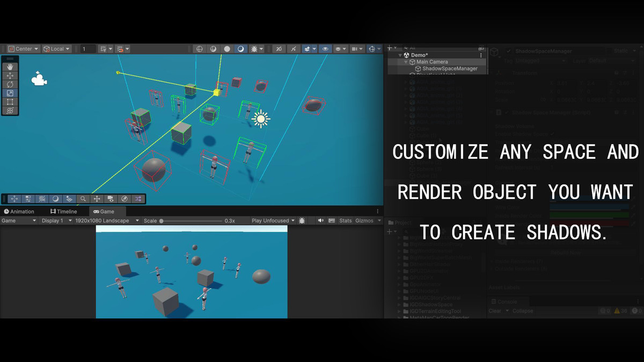This screenshot has height=362, width=644.
Task: Toggle scene visibility eye button
Action: point(325,49)
